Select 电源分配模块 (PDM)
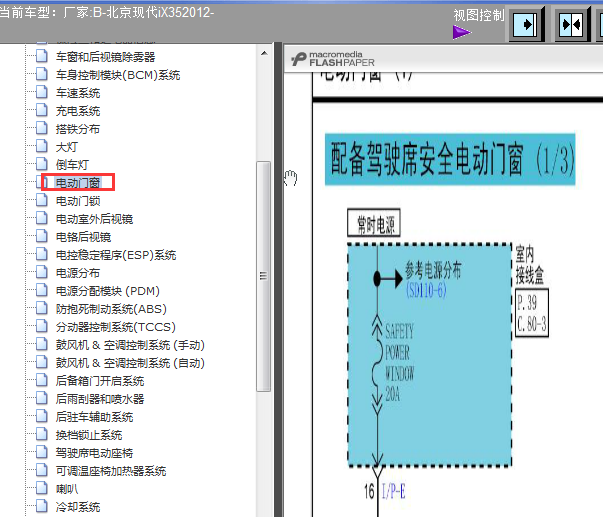Viewport: 603px width, 517px height. (x=108, y=291)
